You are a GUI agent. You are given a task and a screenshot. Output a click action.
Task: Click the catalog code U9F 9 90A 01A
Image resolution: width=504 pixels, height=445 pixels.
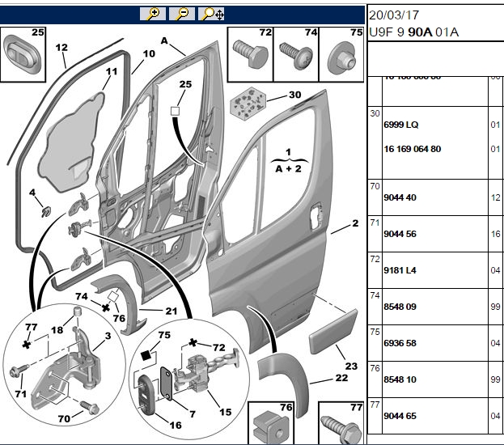[413, 32]
